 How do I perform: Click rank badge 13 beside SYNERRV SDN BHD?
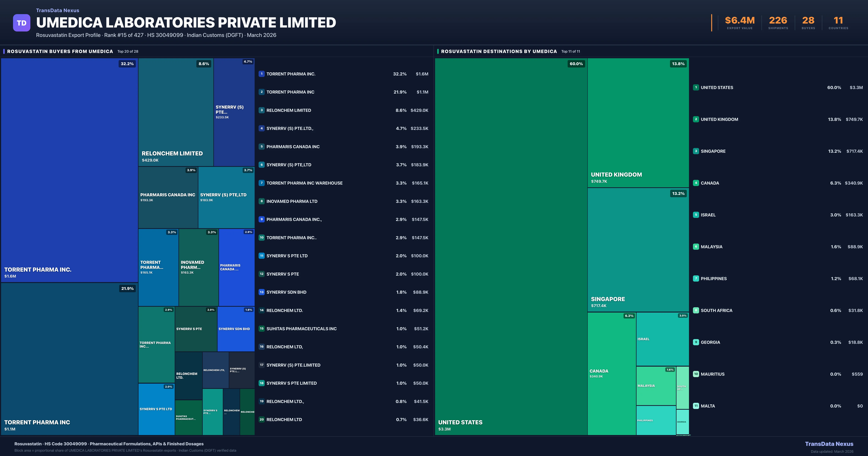pyautogui.click(x=261, y=292)
